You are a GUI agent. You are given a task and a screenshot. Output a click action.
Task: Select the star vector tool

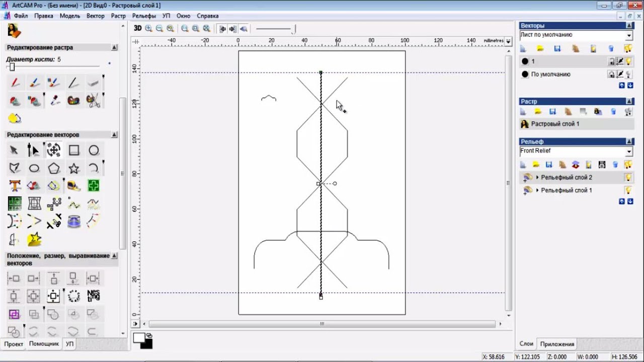coord(74,168)
